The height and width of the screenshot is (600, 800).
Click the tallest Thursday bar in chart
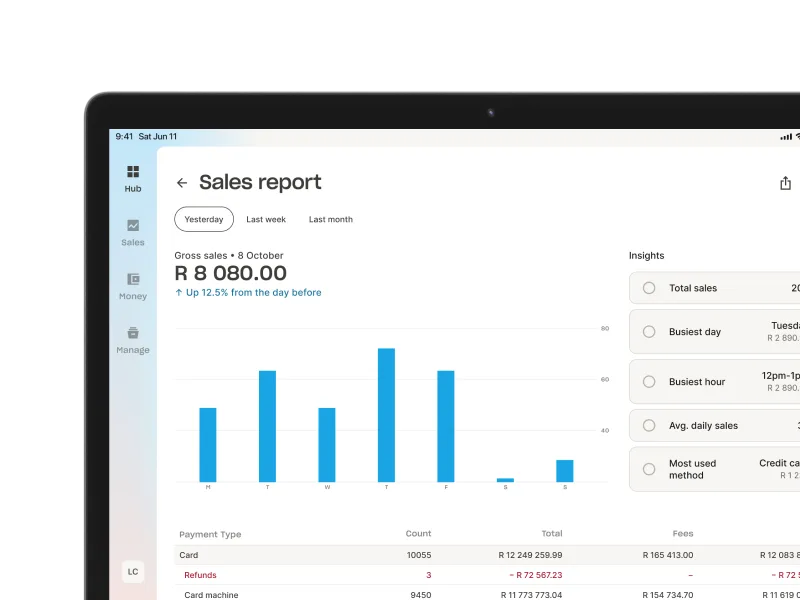tap(386, 415)
